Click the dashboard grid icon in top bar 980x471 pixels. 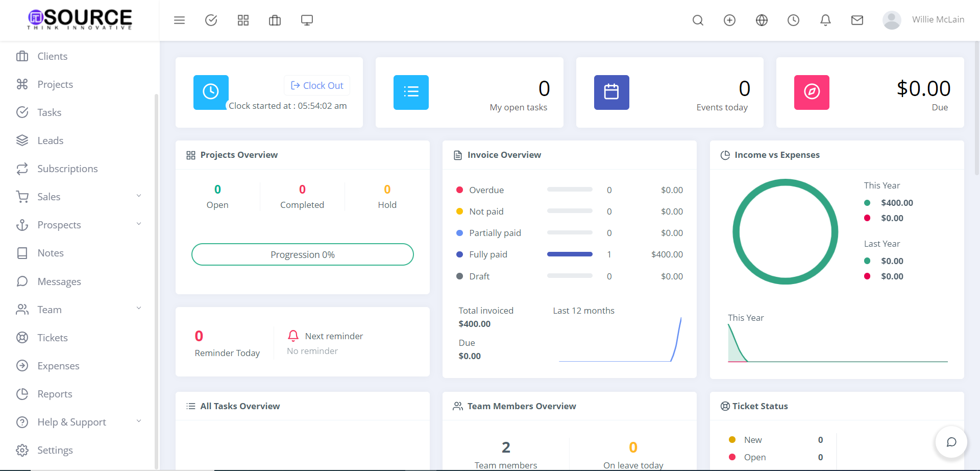click(x=243, y=20)
